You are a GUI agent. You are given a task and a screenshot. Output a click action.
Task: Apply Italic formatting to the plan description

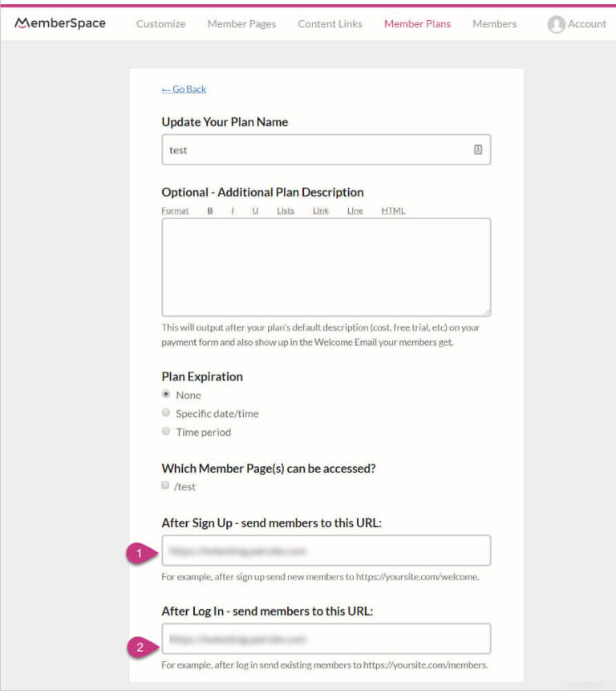coord(232,210)
